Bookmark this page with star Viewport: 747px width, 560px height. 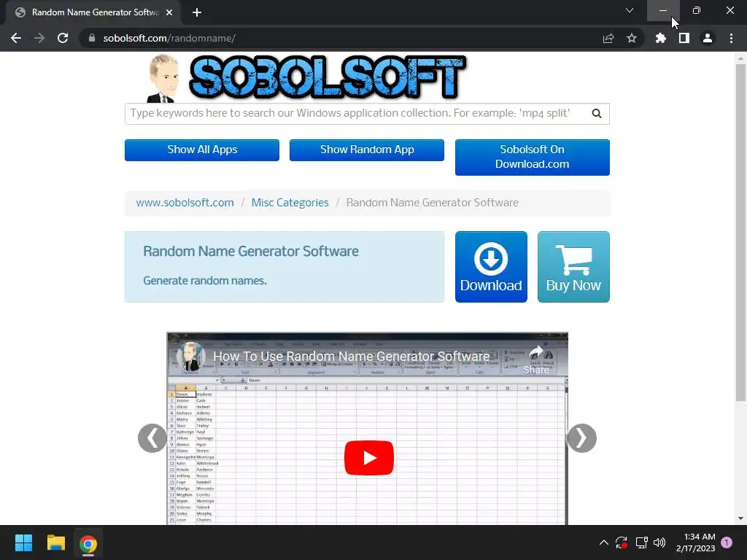[632, 38]
